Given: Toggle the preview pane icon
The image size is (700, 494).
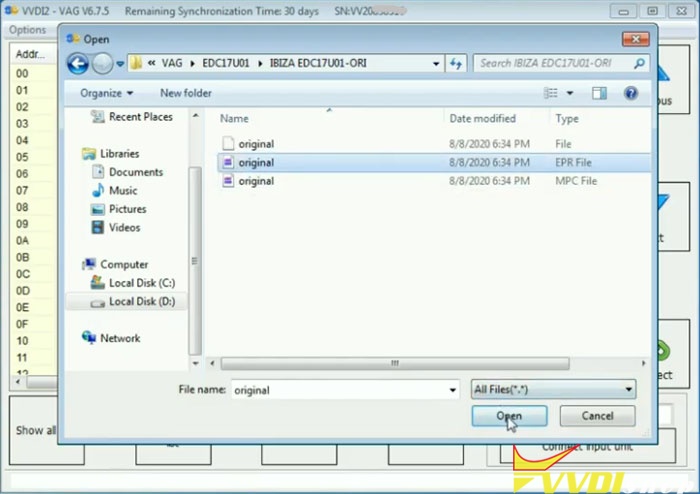Looking at the screenshot, I should (599, 93).
